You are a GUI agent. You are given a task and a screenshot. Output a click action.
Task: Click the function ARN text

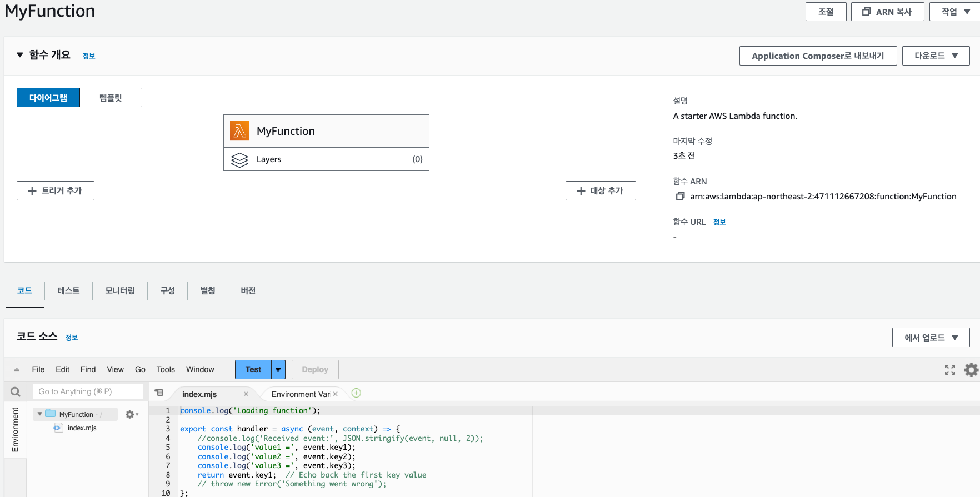coord(823,196)
